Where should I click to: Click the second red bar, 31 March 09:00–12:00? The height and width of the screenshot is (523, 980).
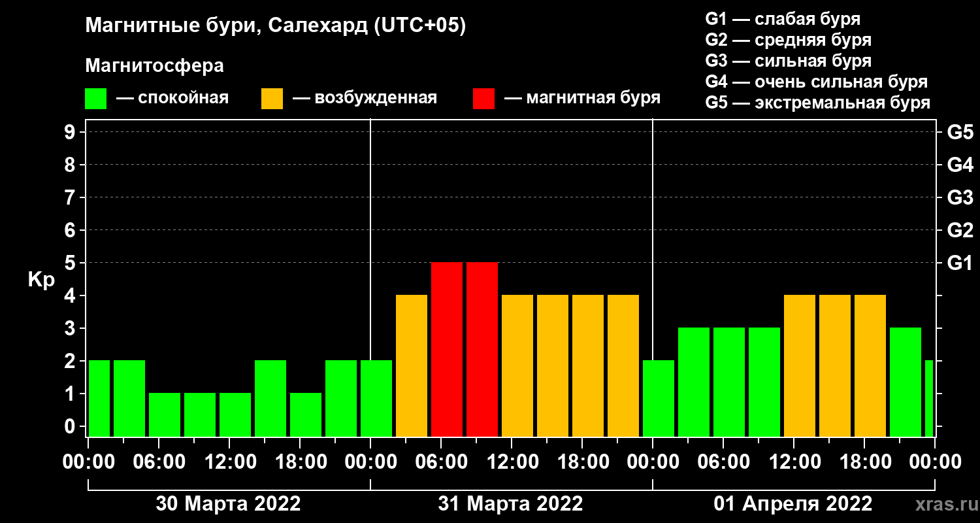[482, 349]
